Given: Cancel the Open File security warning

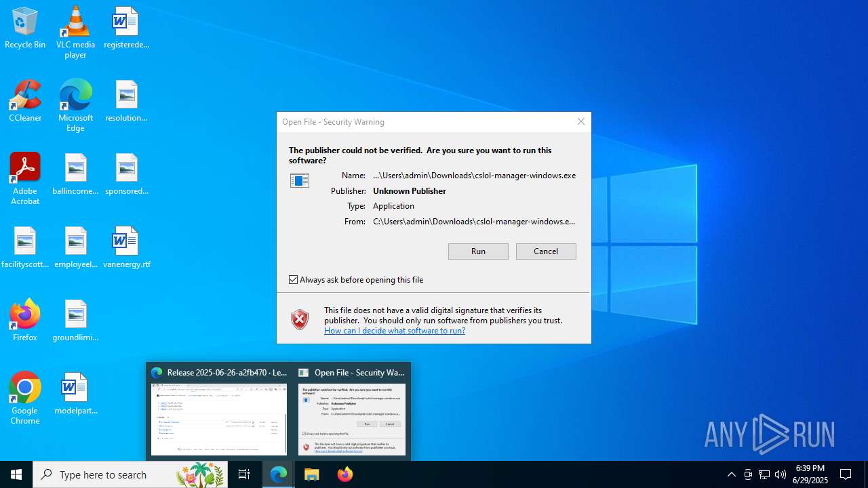Looking at the screenshot, I should (546, 251).
